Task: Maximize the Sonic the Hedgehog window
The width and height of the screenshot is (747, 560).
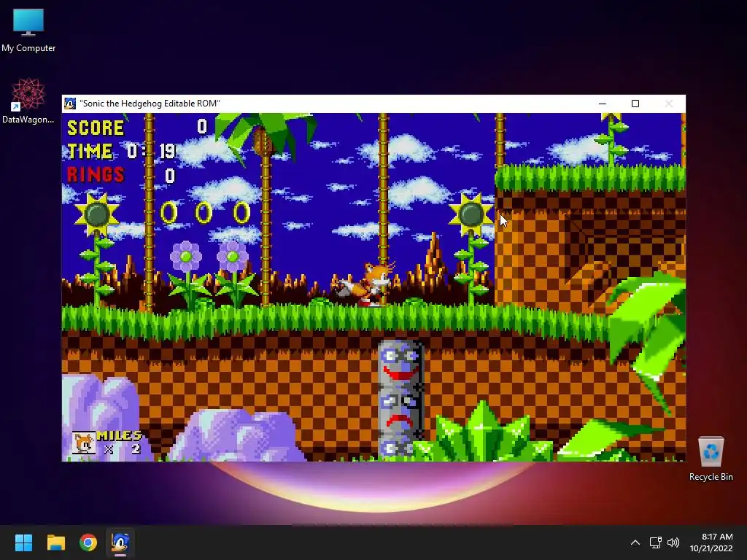Action: tap(635, 104)
